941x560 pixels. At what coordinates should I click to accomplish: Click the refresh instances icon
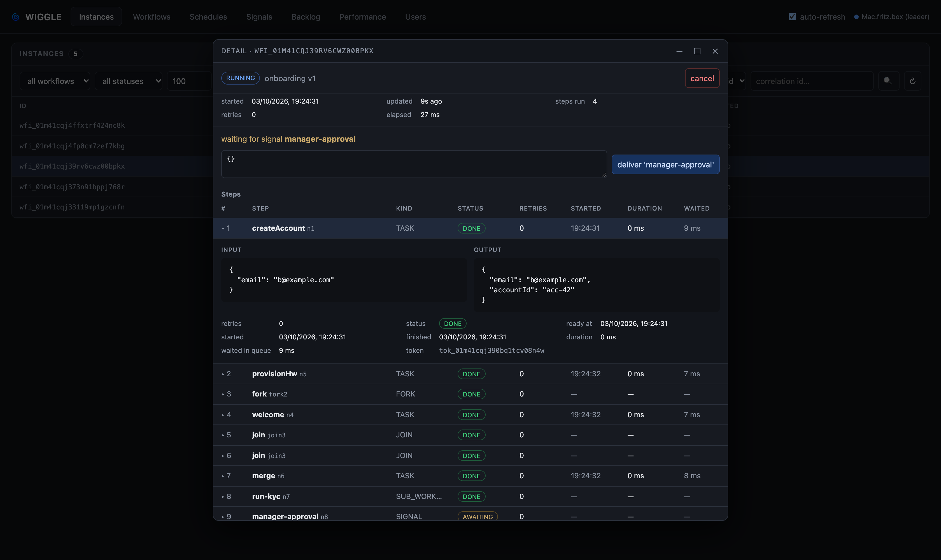tap(912, 81)
